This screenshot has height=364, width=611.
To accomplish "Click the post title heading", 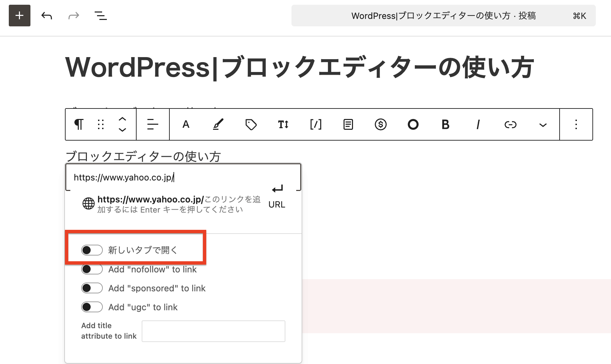I will click(300, 68).
